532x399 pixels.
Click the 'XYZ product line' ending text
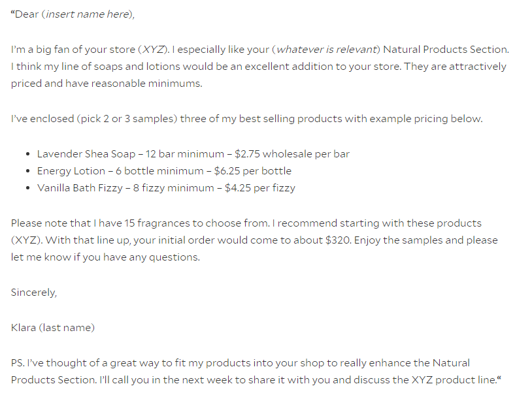[x=454, y=379]
